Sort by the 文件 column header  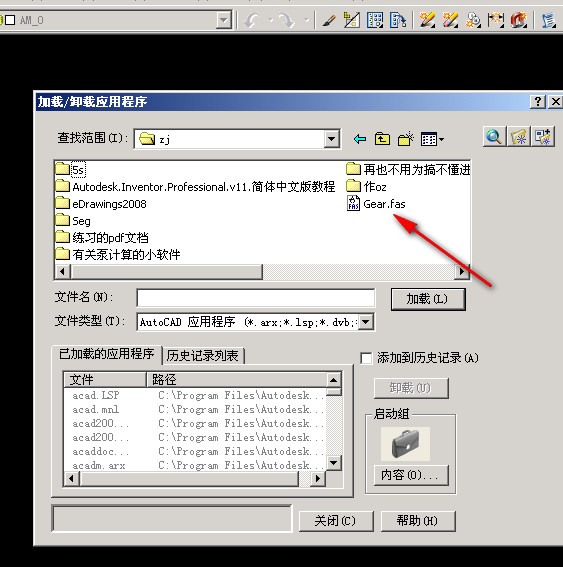click(105, 380)
